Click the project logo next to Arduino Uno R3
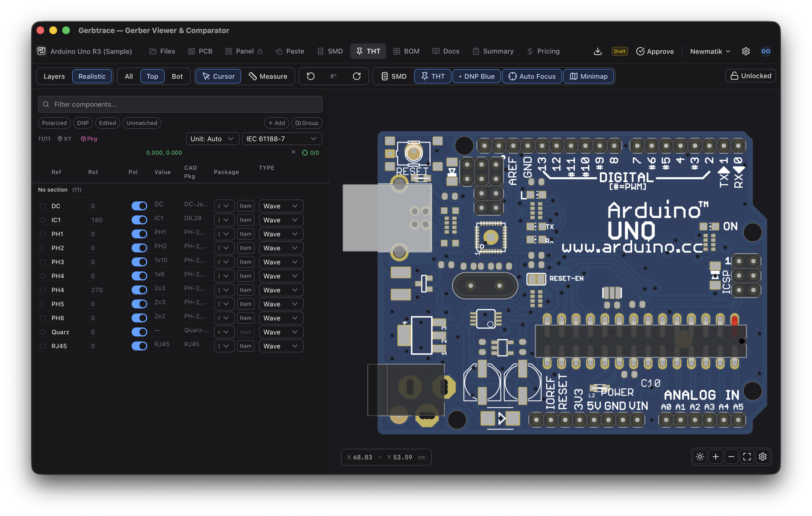Image resolution: width=812 pixels, height=516 pixels. (41, 51)
